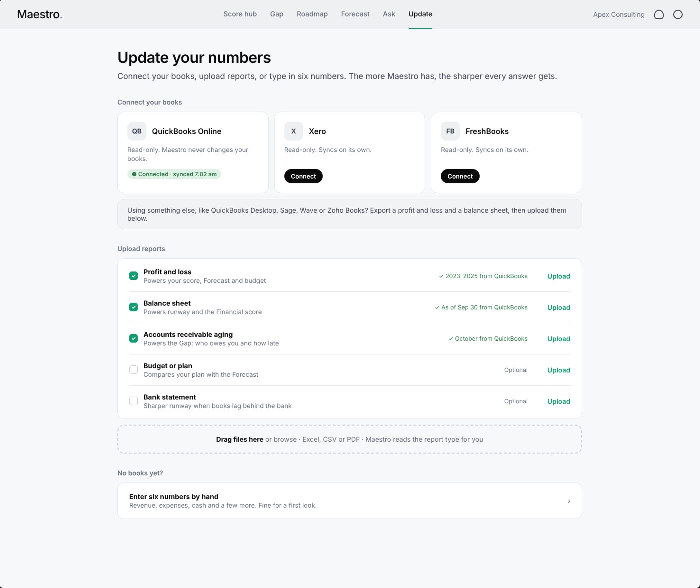
Task: Click the Drag files here drop zone
Action: [350, 439]
